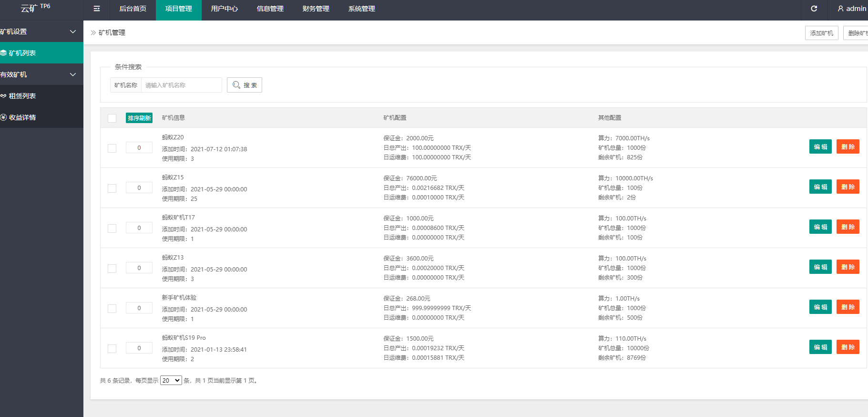Open the per-page count dropdown
This screenshot has width=868, height=417.
[x=171, y=380]
